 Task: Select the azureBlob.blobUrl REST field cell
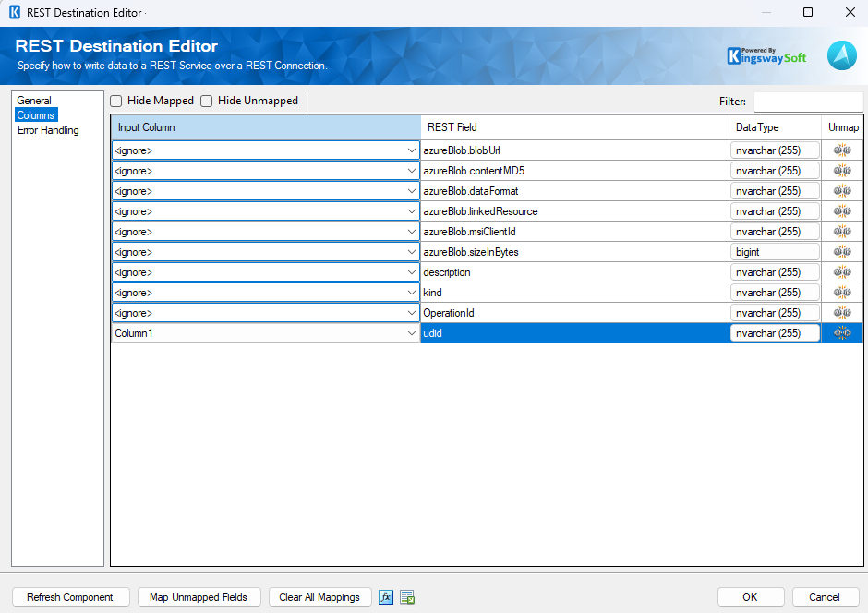(574, 150)
